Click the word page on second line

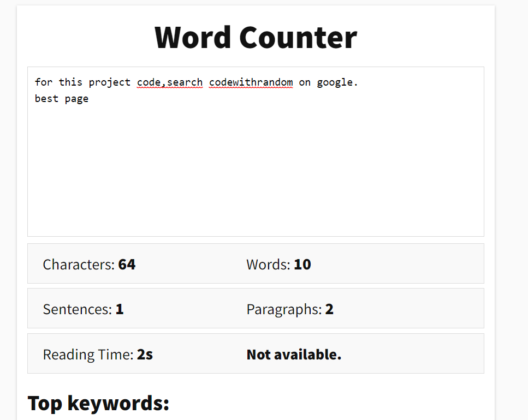pyautogui.click(x=76, y=99)
